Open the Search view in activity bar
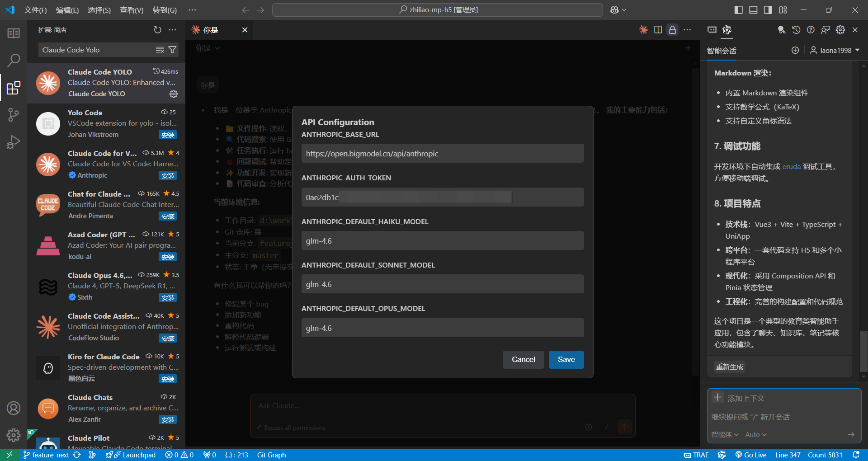This screenshot has height=461, width=868. (x=14, y=60)
